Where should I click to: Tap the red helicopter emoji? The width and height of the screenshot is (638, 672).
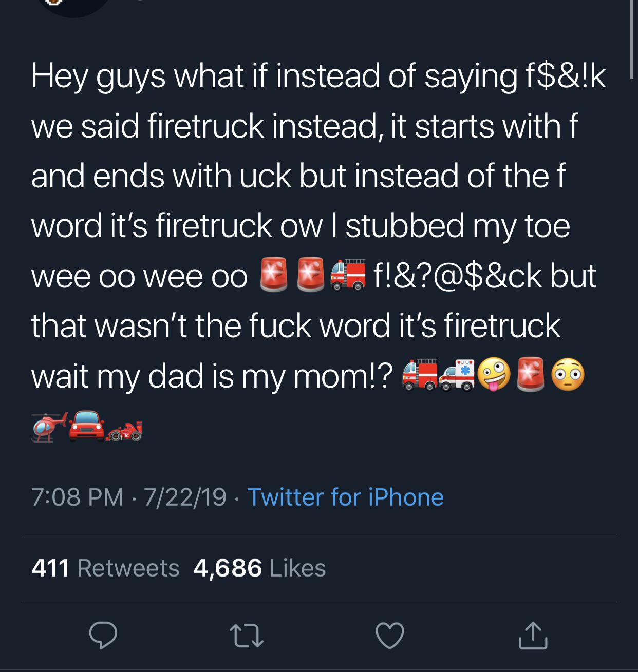point(48,427)
